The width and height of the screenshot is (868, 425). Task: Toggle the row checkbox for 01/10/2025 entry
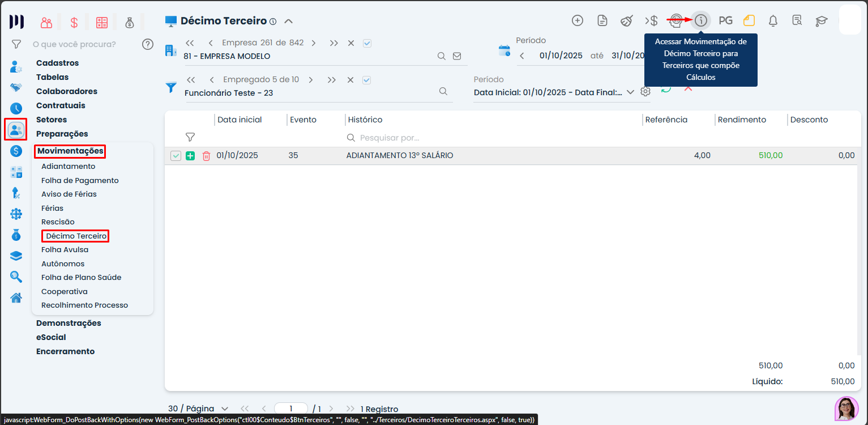pyautogui.click(x=176, y=156)
